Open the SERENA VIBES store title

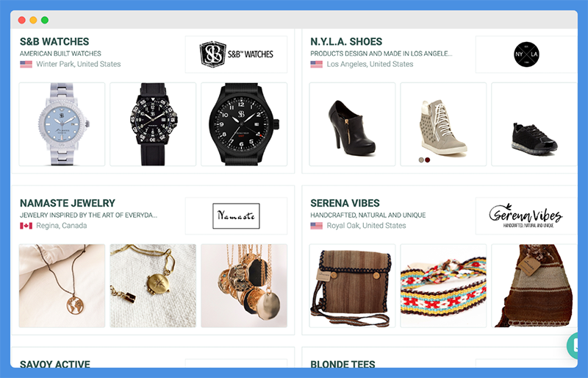(345, 203)
